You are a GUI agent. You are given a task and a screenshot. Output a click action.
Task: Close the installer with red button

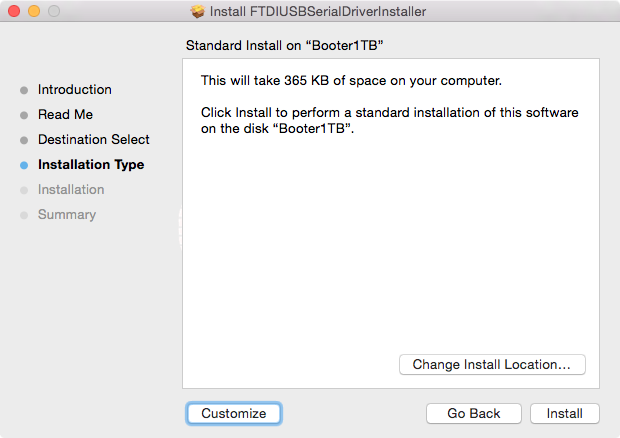[14, 11]
